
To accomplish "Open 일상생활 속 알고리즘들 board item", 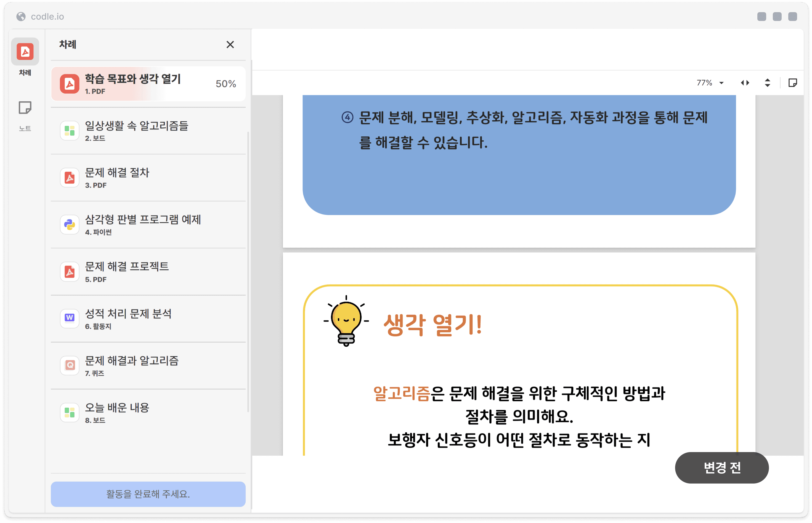I will pos(136,131).
